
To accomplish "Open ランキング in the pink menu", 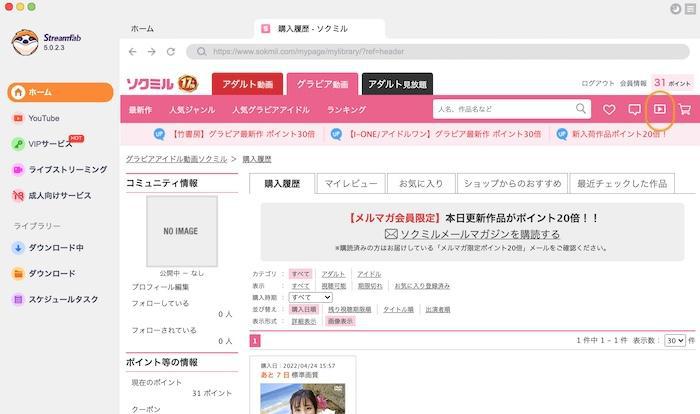I will [346, 109].
